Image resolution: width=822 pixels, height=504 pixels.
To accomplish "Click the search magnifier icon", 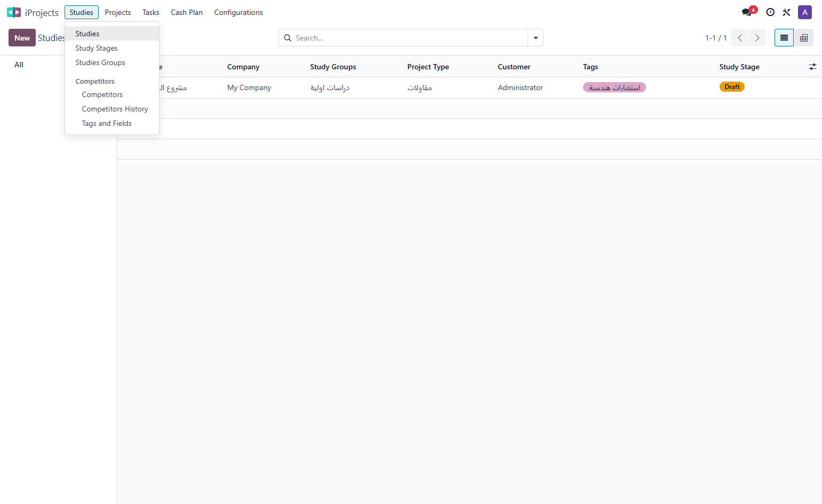I will [x=288, y=38].
